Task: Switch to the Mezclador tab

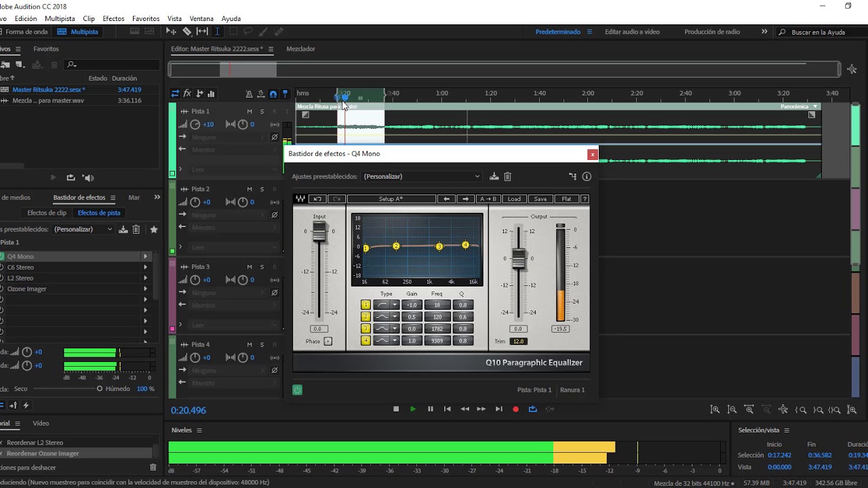Action: click(300, 49)
